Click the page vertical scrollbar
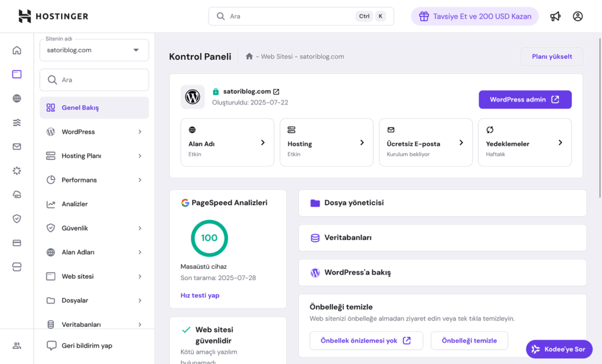The height and width of the screenshot is (364, 602). (x=600, y=118)
